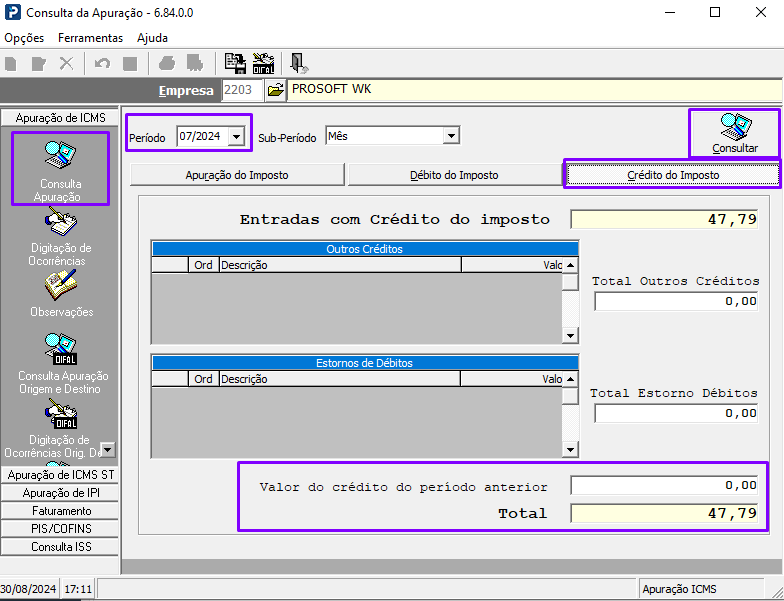Click the disabled undo arrow toolbar icon

(x=102, y=64)
